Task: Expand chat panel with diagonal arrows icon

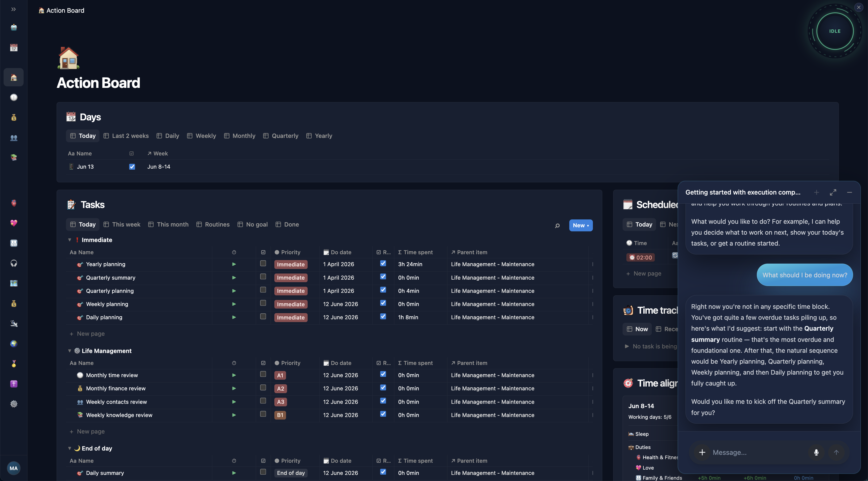Action: click(833, 192)
